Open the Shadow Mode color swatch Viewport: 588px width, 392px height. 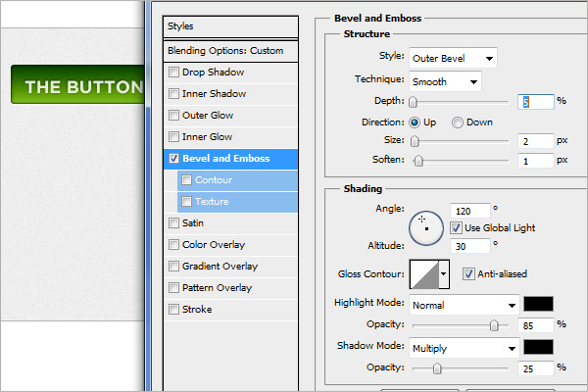pos(538,347)
